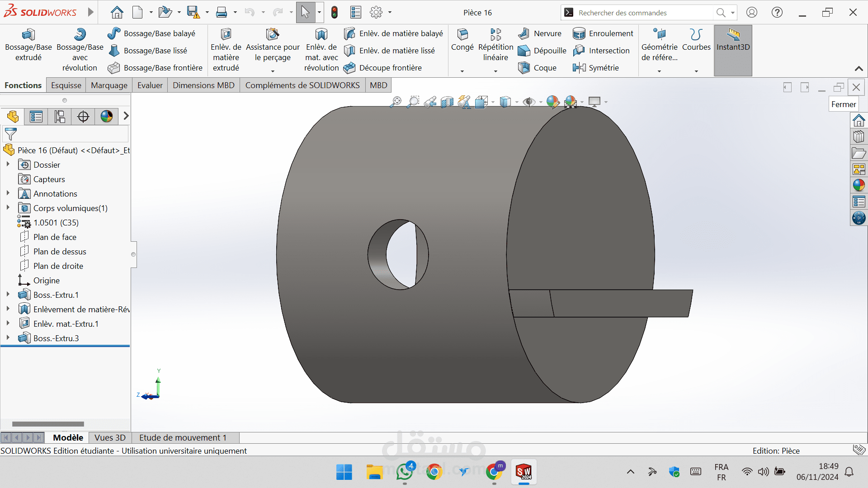This screenshot has height=488, width=868.
Task: Open Appearances color ball in task pane
Action: (x=859, y=185)
